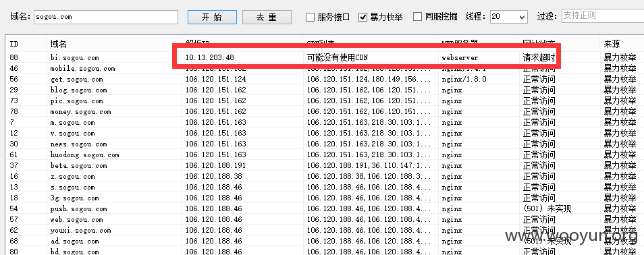Select the m.sogou.com entry
This screenshot has width=644, height=255.
(72, 122)
